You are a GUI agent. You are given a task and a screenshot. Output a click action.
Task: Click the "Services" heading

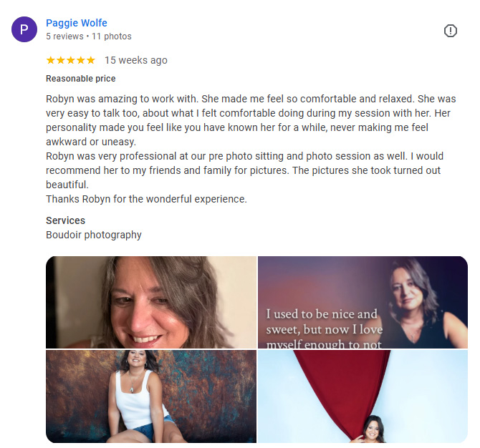click(65, 220)
